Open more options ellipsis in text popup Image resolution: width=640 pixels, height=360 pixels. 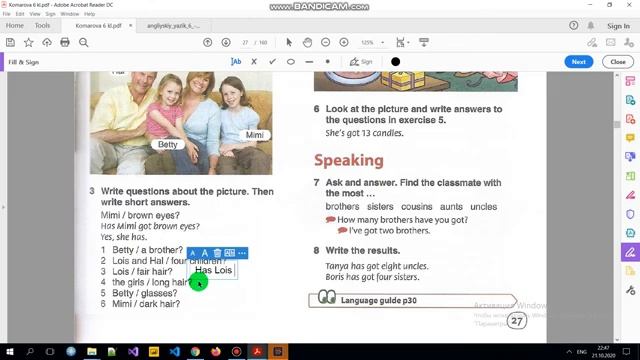242,253
